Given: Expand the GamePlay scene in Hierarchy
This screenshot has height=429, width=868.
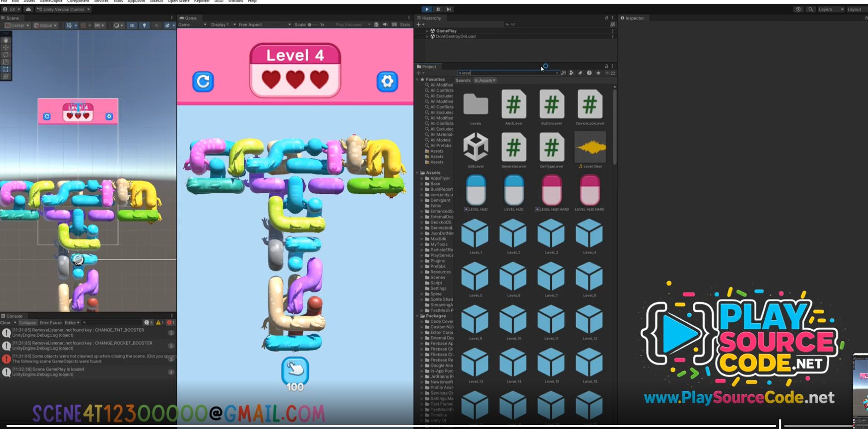Looking at the screenshot, I should tap(427, 31).
